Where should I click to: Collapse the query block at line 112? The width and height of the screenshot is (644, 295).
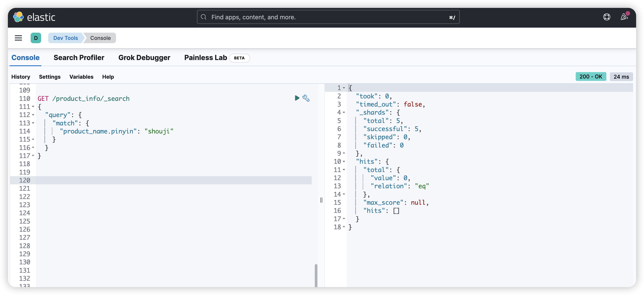[33, 115]
